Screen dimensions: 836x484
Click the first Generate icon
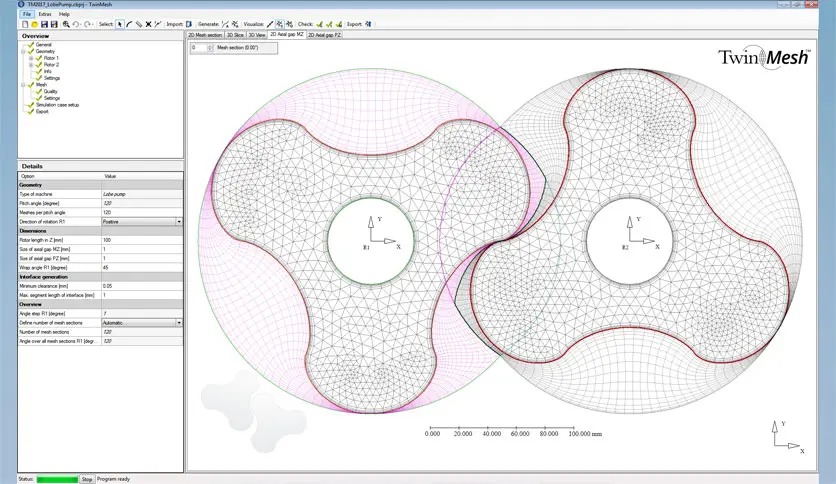tap(225, 25)
